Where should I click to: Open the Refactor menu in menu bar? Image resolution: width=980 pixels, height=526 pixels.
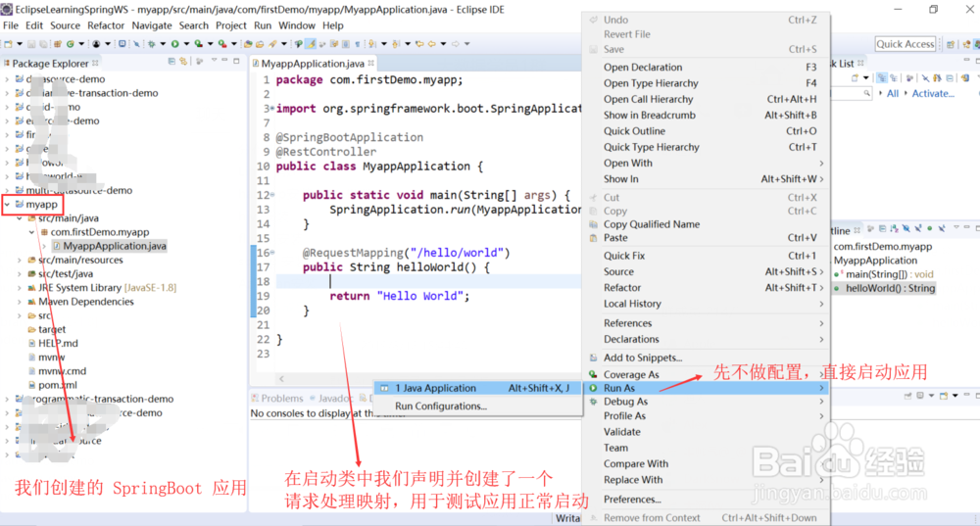click(x=106, y=25)
